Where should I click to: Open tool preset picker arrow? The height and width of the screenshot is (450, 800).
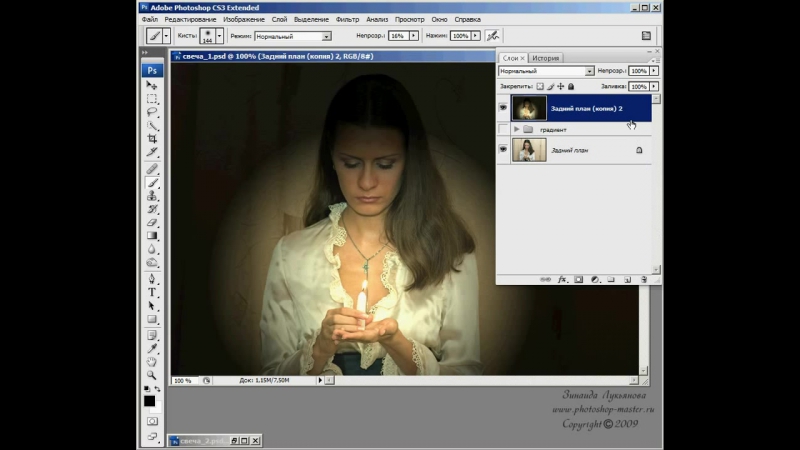pyautogui.click(x=166, y=36)
